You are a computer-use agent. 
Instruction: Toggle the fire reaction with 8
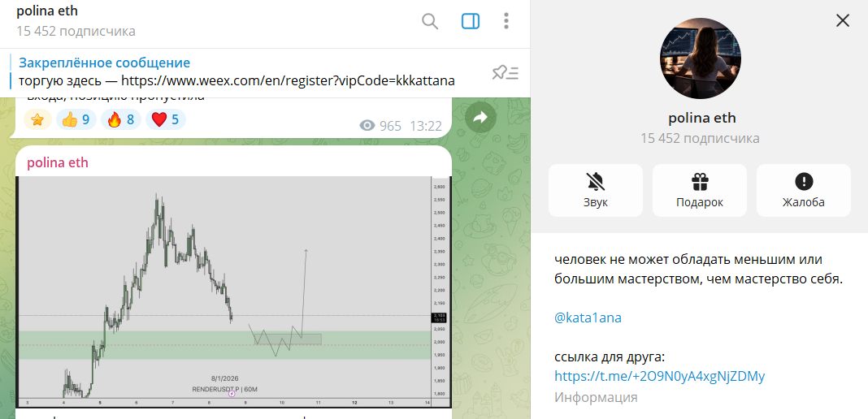click(x=121, y=120)
